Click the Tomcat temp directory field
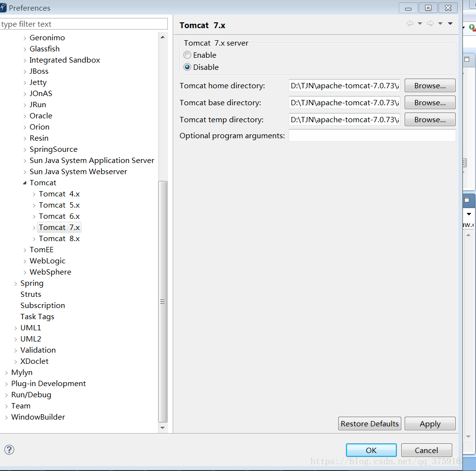Image resolution: width=476 pixels, height=471 pixels. pyautogui.click(x=344, y=120)
